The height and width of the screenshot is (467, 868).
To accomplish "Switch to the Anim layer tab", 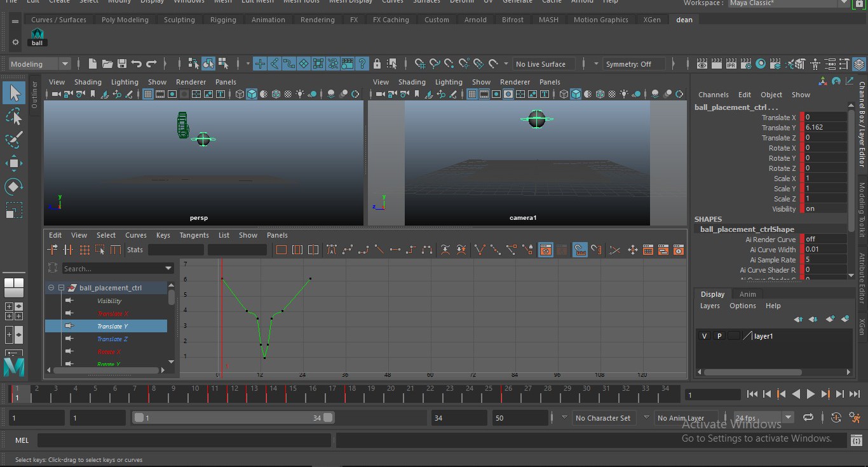I will point(747,294).
